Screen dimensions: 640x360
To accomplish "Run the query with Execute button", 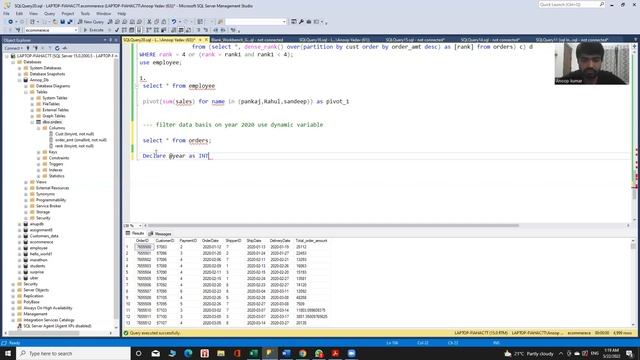I will [93, 30].
